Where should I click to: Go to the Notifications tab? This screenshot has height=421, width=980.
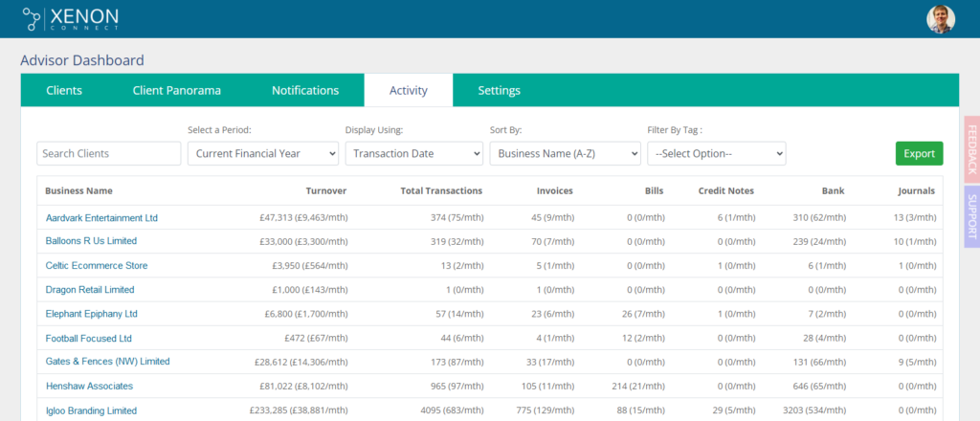[305, 91]
